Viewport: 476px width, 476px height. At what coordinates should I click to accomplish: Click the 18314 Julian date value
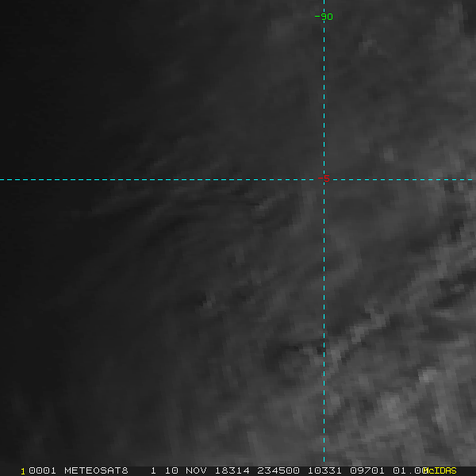coord(231,470)
